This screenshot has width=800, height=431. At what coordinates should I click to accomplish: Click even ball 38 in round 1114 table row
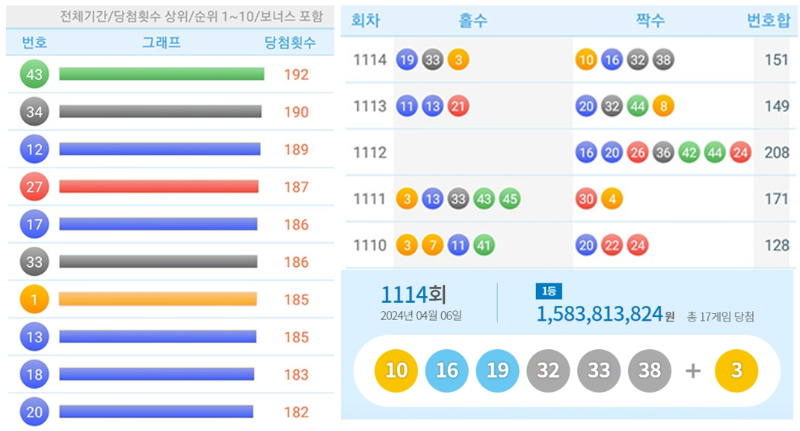coord(663,60)
